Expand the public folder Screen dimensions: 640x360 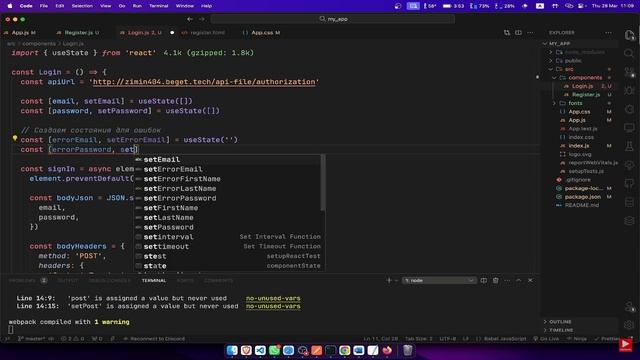tap(551, 60)
